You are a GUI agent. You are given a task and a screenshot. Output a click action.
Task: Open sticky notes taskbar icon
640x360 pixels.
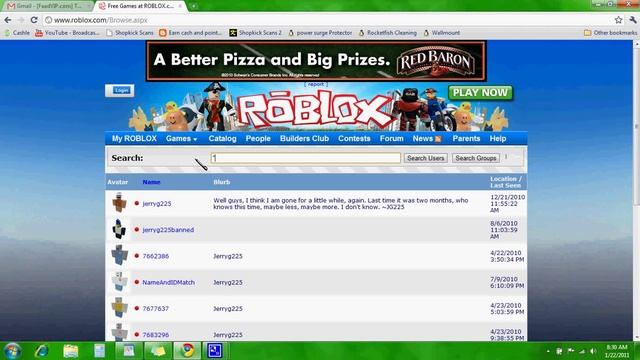[158, 351]
